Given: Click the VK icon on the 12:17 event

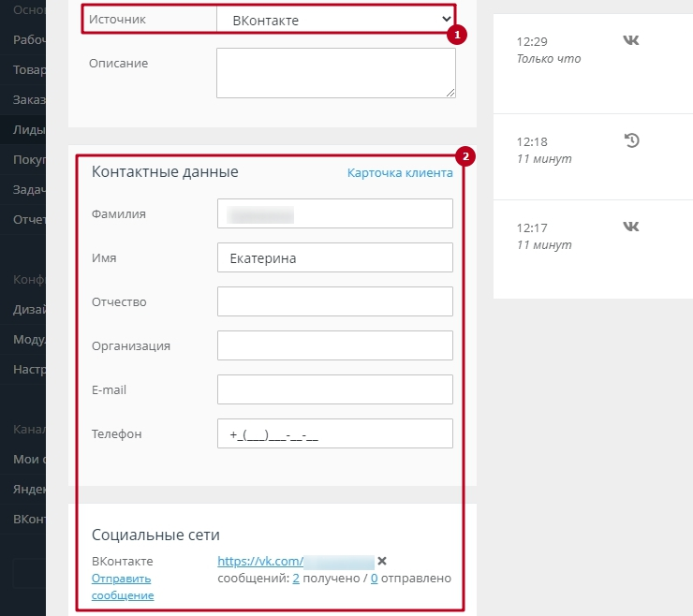Looking at the screenshot, I should 631,227.
